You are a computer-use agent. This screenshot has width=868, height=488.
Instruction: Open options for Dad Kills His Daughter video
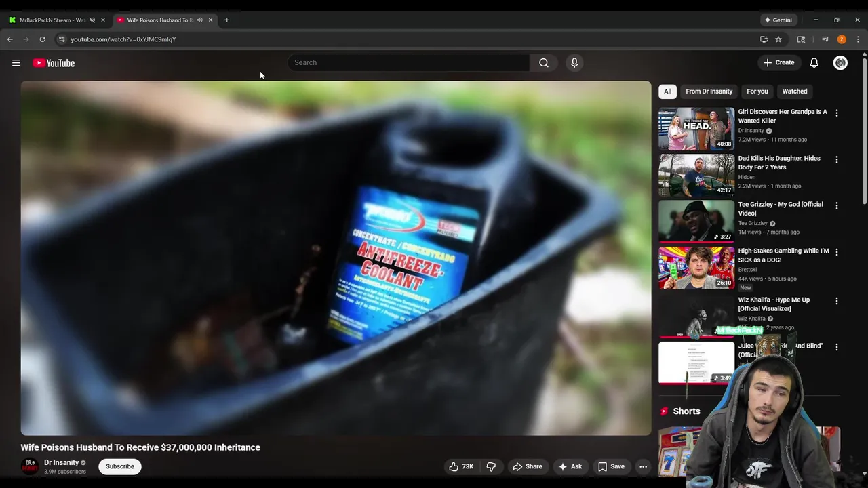click(x=836, y=159)
